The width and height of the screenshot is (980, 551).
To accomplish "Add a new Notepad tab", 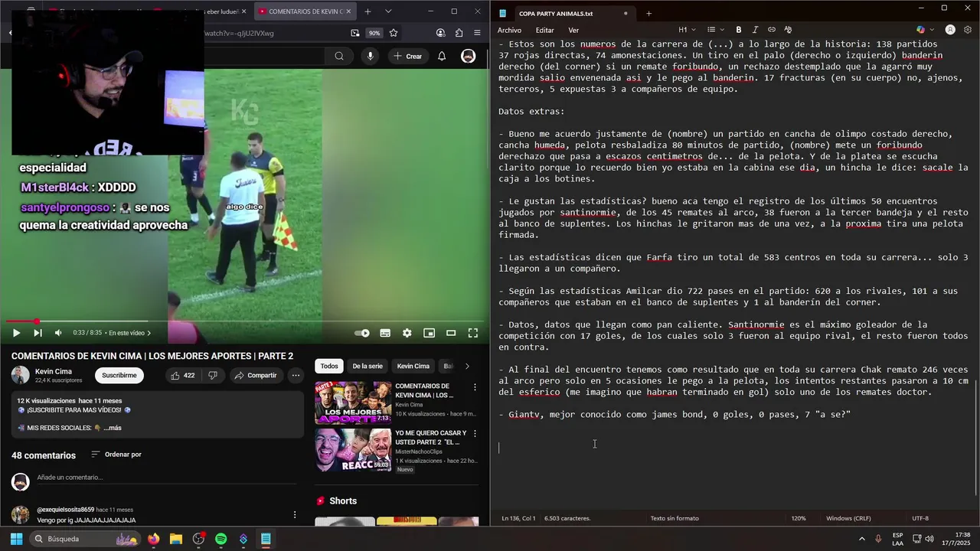I will 648,13.
